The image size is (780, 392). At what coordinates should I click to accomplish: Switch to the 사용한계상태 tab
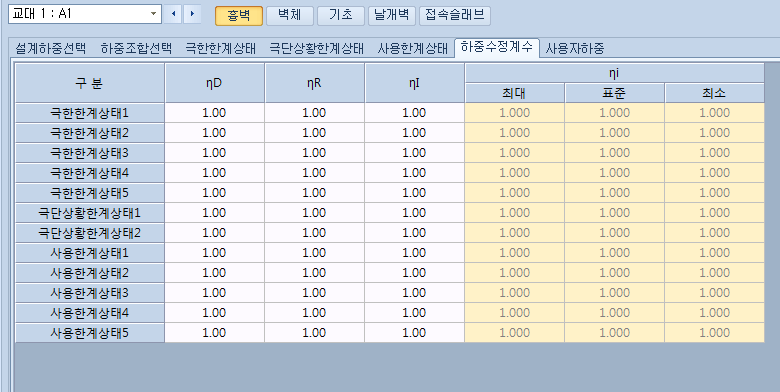[412, 48]
